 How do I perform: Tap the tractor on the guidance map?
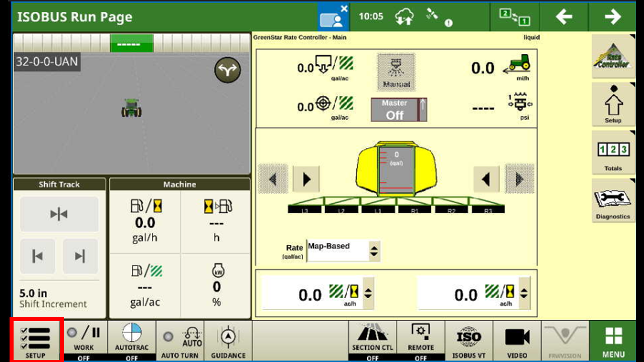131,108
